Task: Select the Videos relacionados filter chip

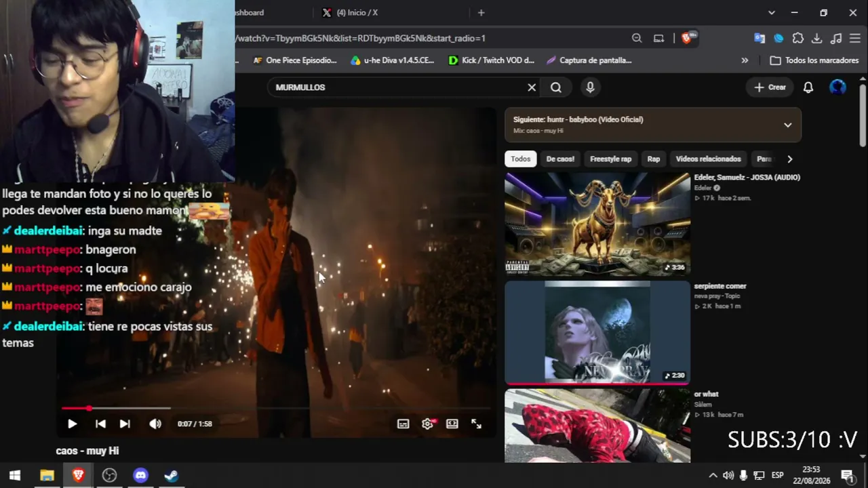Action: 708,159
